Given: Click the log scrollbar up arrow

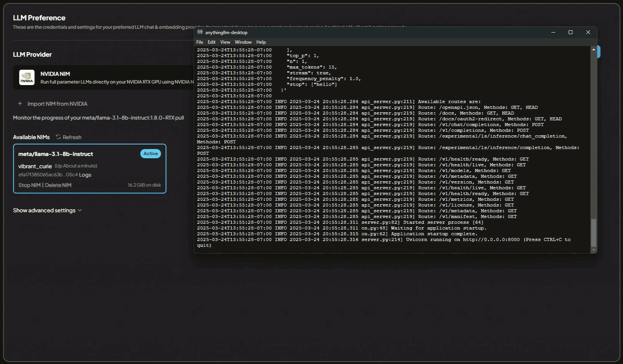Looking at the screenshot, I should pyautogui.click(x=593, y=50).
